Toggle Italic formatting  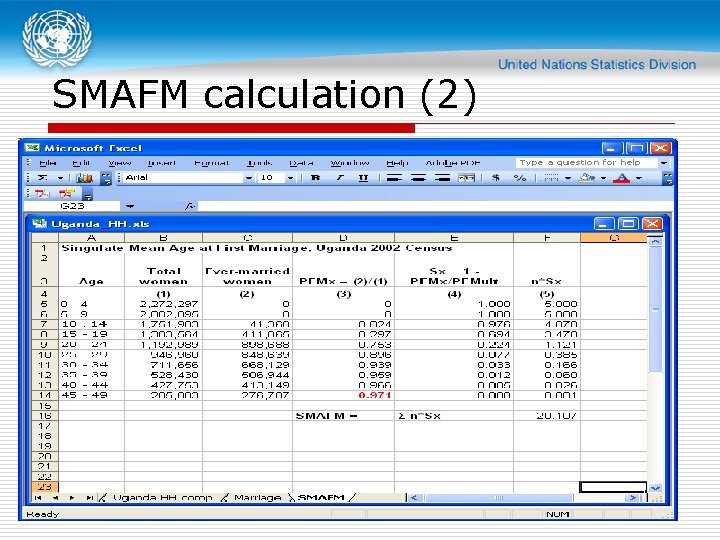point(340,178)
